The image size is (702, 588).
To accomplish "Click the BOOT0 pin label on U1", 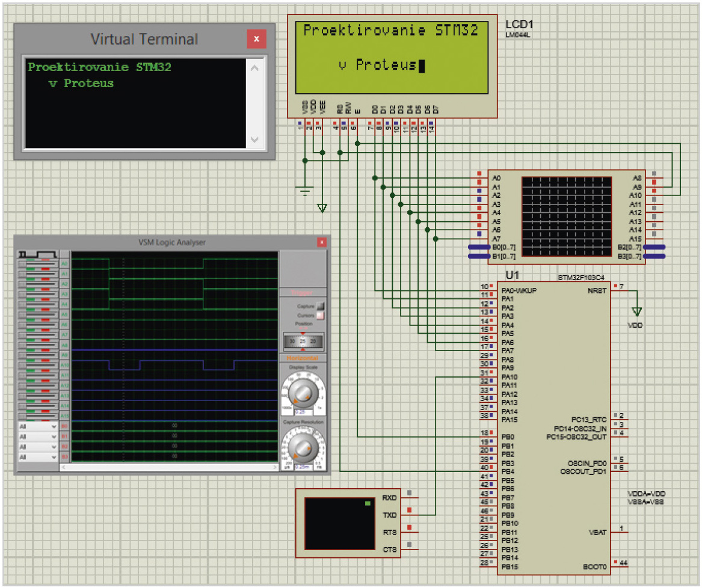I will [x=594, y=566].
